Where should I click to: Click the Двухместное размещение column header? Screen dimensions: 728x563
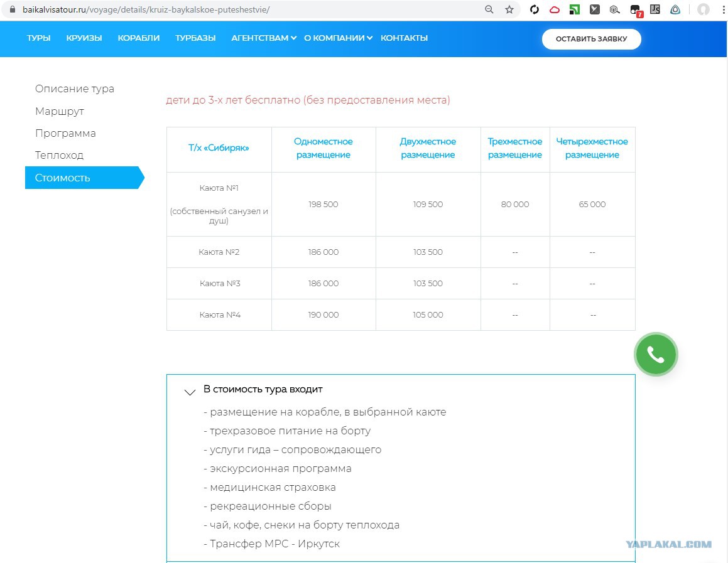(x=428, y=148)
